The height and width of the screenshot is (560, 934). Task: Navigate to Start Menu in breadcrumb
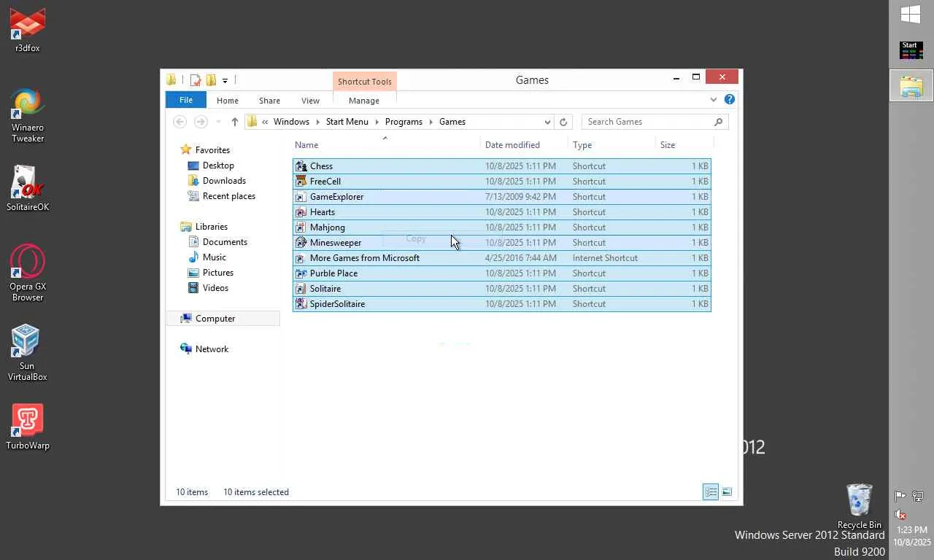347,122
